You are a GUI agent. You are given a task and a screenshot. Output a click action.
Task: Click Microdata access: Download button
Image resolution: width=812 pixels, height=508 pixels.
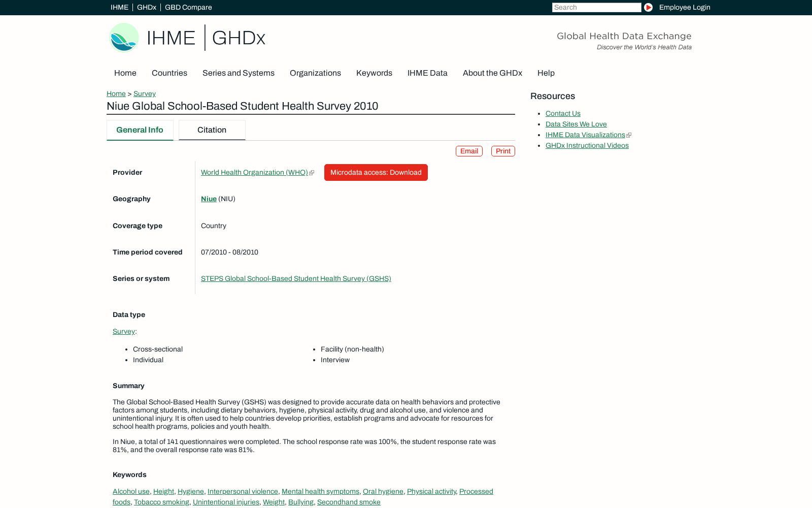376,173
